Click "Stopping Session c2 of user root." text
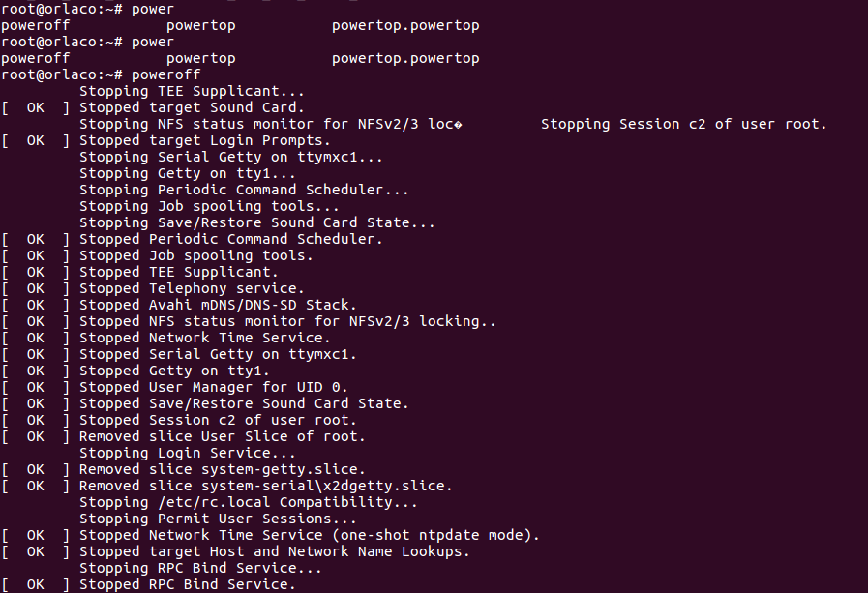Image resolution: width=868 pixels, height=593 pixels. pos(683,124)
